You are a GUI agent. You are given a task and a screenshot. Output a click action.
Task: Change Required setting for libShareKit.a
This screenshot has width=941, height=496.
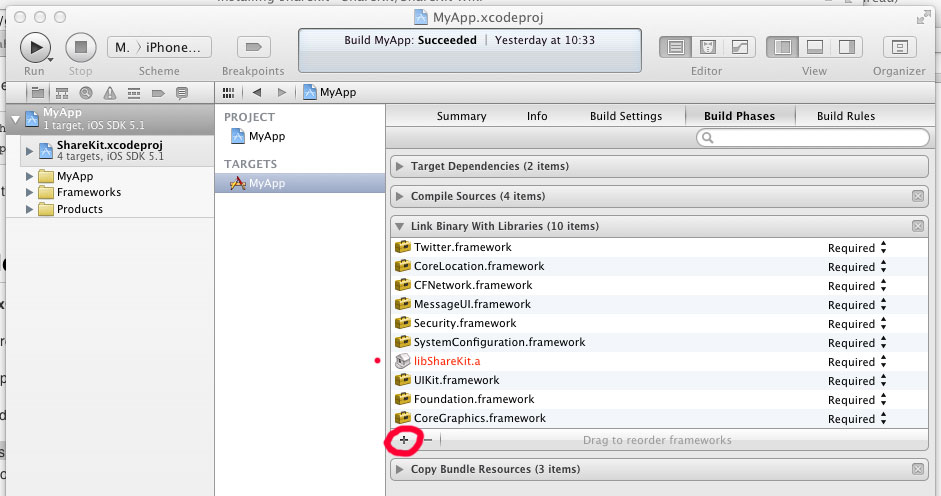click(857, 362)
